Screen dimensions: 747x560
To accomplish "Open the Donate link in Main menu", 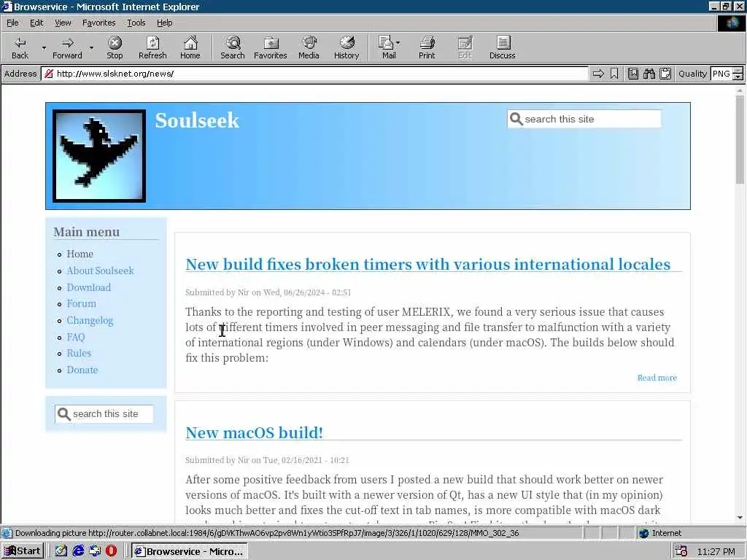I will tap(82, 370).
